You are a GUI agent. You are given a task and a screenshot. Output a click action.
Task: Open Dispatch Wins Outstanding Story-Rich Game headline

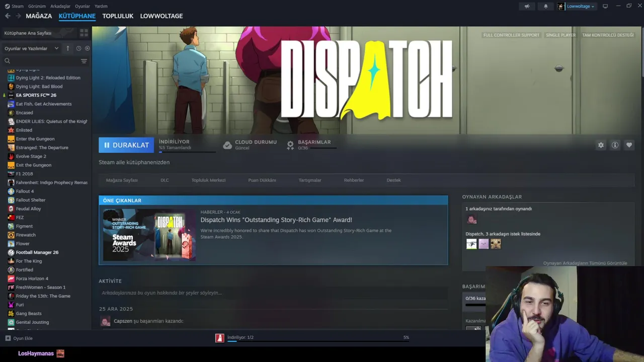coord(276,220)
